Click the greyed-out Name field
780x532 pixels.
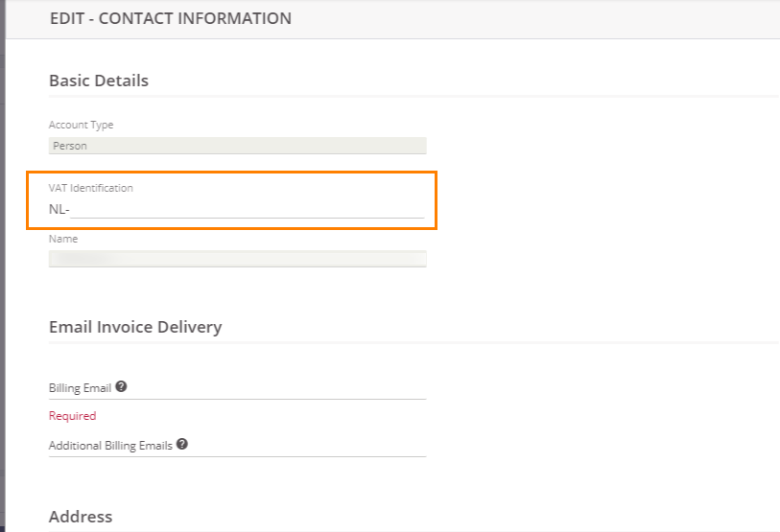(x=237, y=259)
